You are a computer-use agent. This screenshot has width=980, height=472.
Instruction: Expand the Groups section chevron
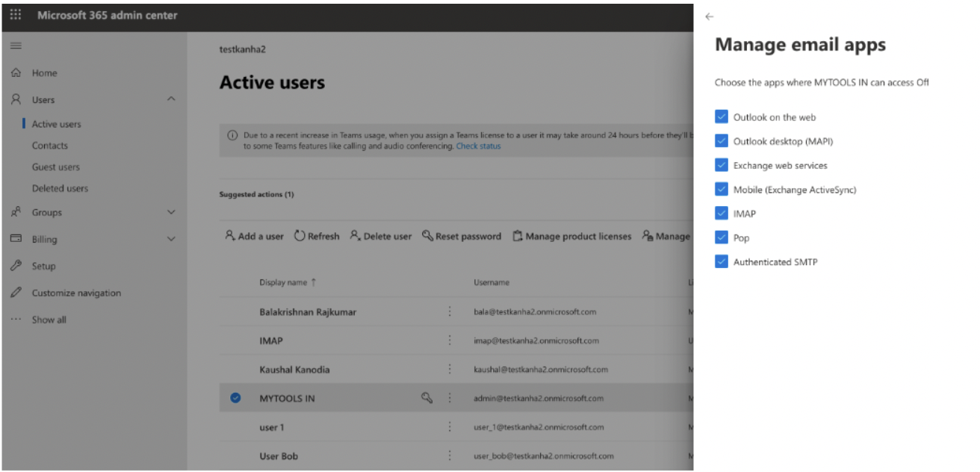(x=171, y=212)
